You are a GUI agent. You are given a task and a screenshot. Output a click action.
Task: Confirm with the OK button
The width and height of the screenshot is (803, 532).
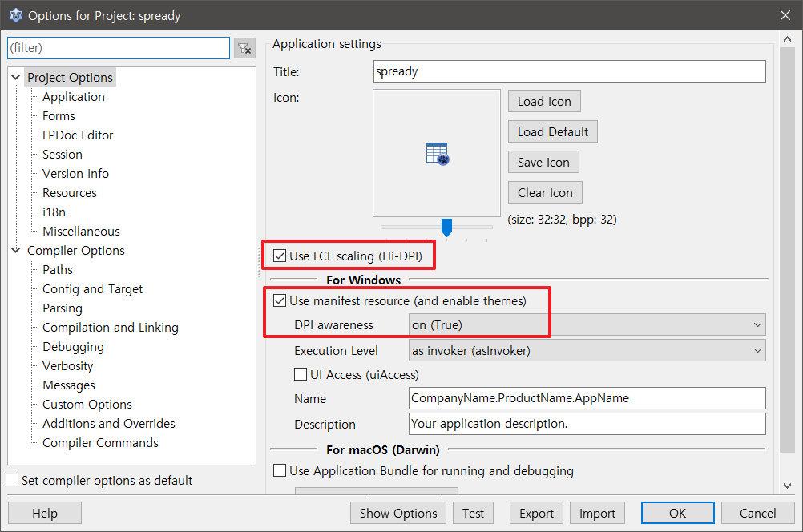[x=677, y=513]
